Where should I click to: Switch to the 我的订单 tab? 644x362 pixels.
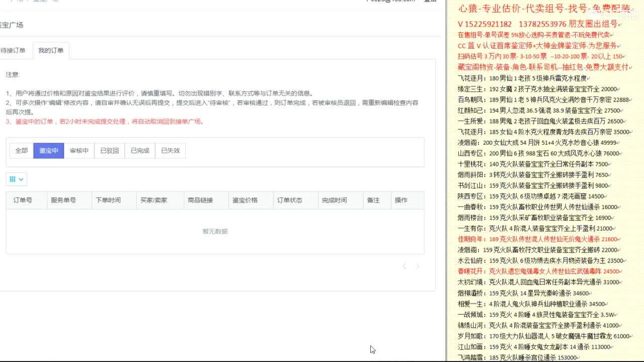click(51, 50)
